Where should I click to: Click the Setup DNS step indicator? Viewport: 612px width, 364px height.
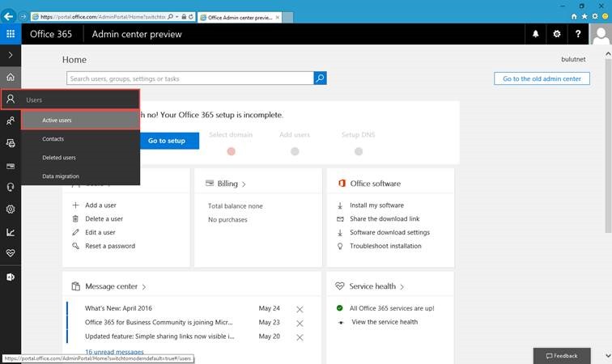coord(359,151)
